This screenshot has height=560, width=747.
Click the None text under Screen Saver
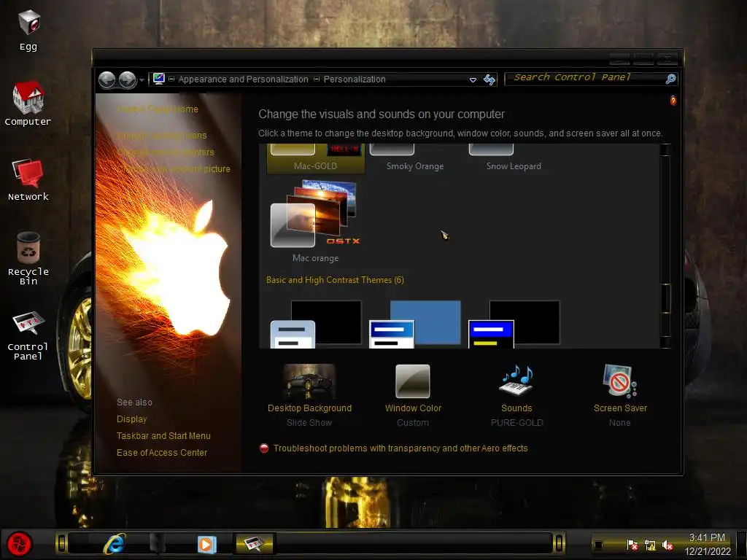click(x=620, y=423)
